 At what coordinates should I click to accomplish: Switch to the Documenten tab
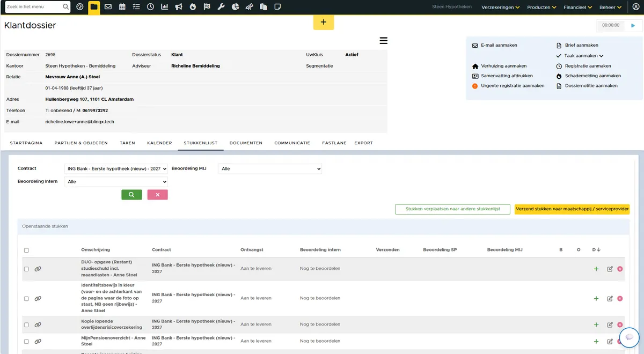(246, 143)
